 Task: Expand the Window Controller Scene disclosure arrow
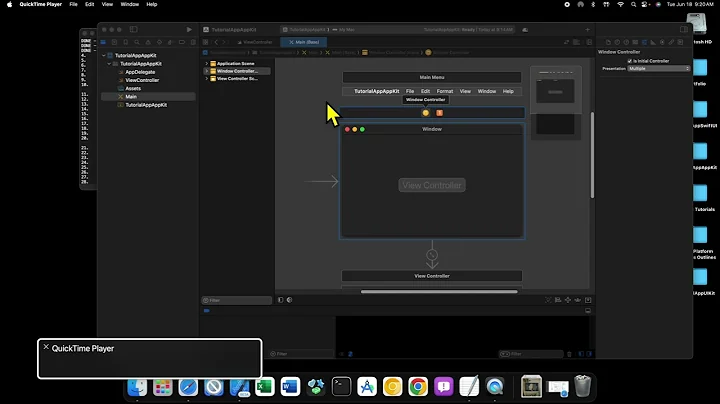coord(207,71)
